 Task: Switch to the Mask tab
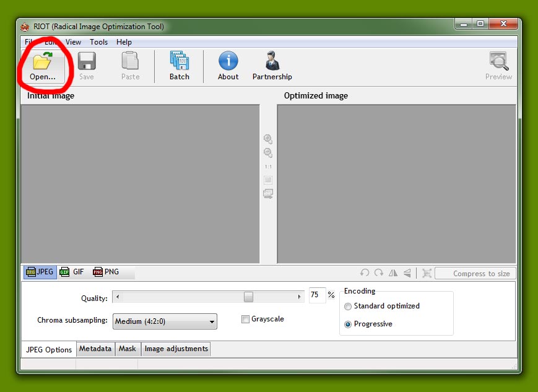[x=128, y=349]
